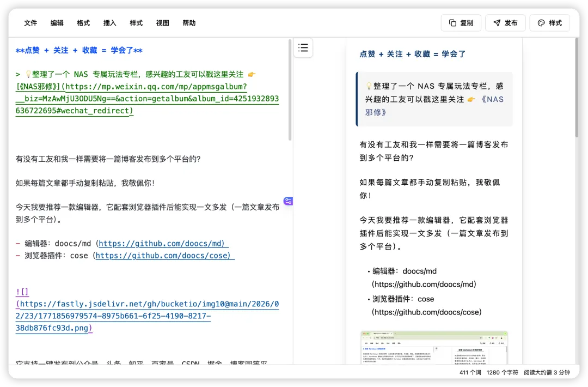Click the editor vertical scrollbar
588x387 pixels.
290,90
